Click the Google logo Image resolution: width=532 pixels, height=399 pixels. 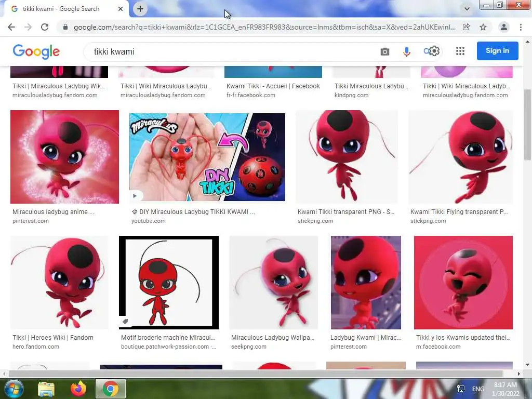pos(36,51)
